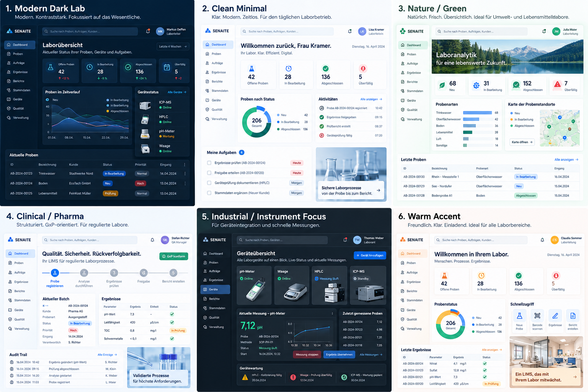Open row menu for AB-2024-00123 in Dark Lab
This screenshot has width=588, height=392.
point(185,173)
